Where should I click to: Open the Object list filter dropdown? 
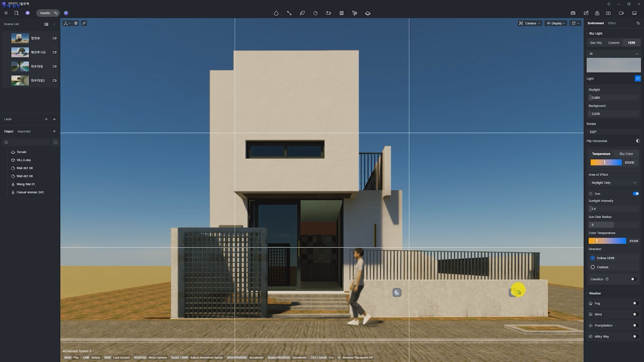[54, 131]
